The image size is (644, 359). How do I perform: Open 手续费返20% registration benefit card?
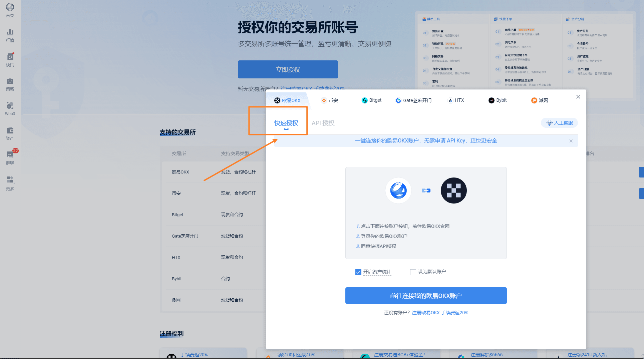(x=203, y=353)
